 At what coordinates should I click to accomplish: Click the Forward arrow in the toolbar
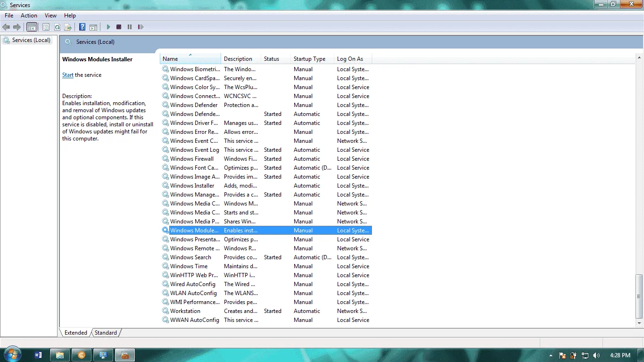(17, 27)
